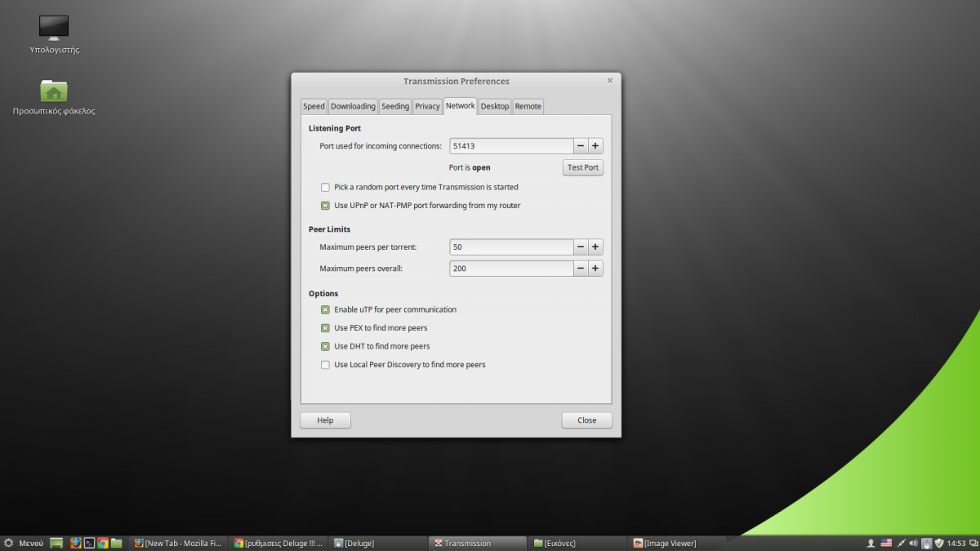980x551 pixels.
Task: Launch Firefox from the panel launcher
Action: point(76,543)
